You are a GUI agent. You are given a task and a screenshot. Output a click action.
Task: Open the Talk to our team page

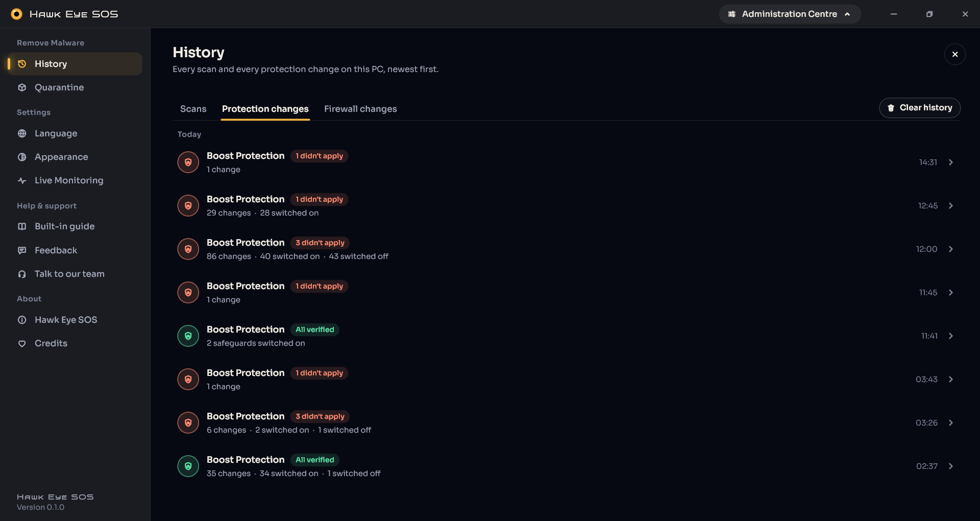75,274
